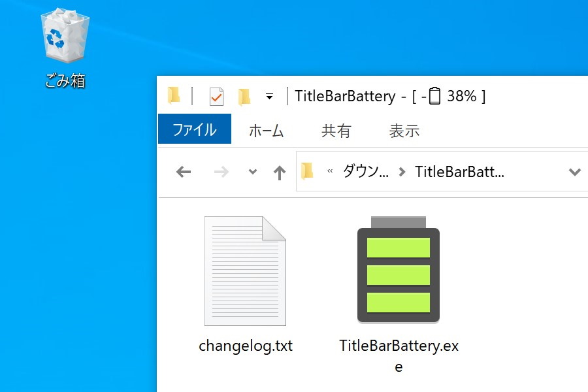Click the New Folder icon in Quick Access Toolbar

click(244, 96)
